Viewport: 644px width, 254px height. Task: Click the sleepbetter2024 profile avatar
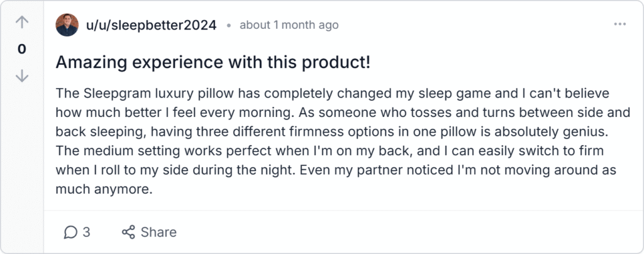[x=67, y=25]
